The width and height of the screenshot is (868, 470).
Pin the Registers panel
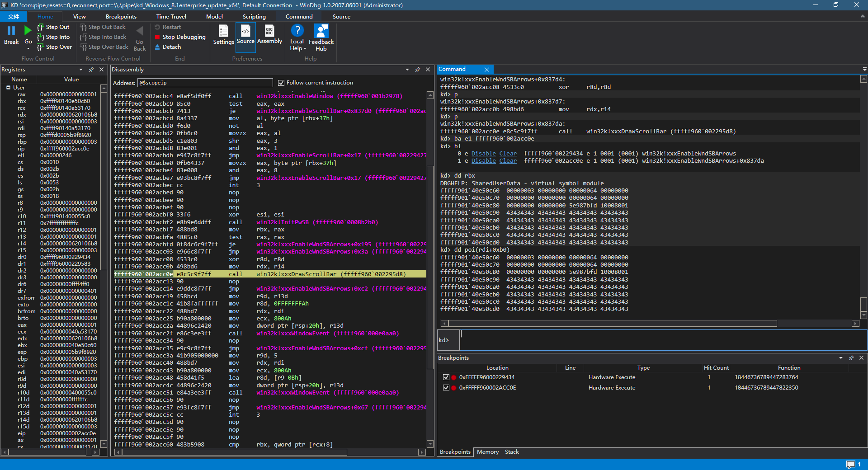[91, 70]
